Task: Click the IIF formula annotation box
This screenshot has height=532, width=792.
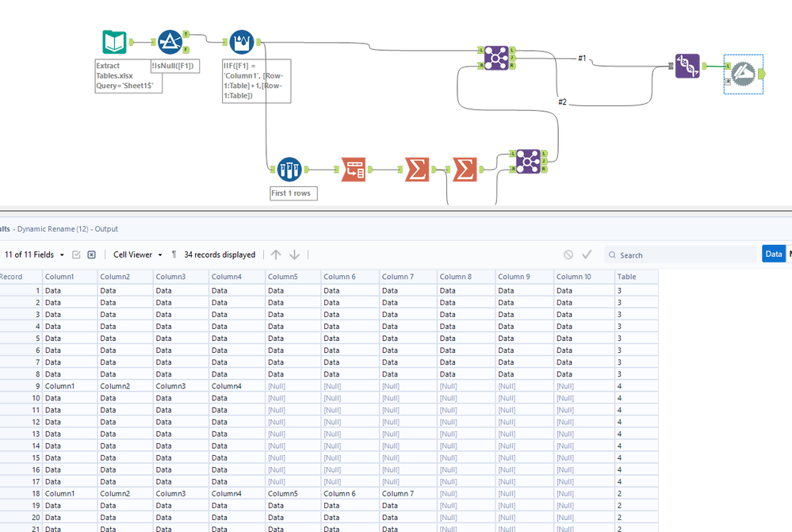Action: point(257,81)
